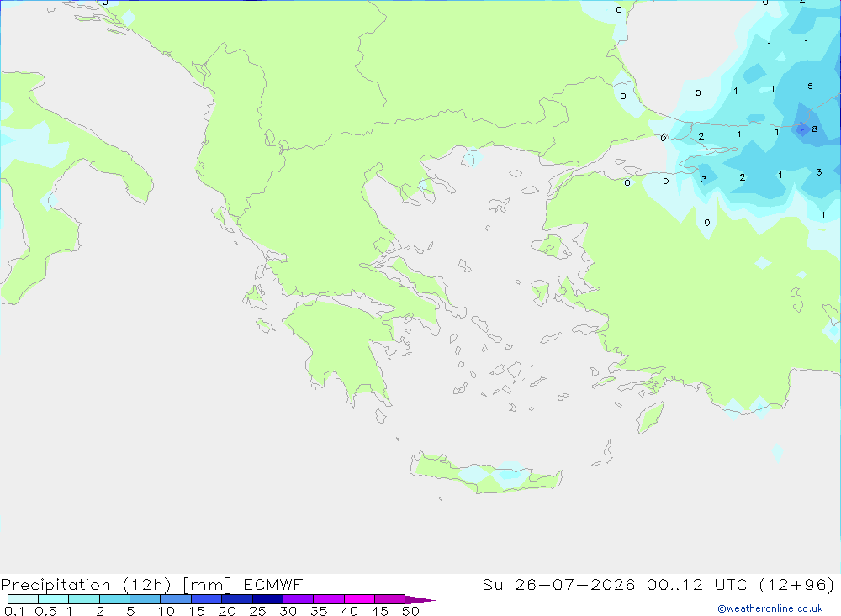Click the "ECMWF" model name

(273, 584)
